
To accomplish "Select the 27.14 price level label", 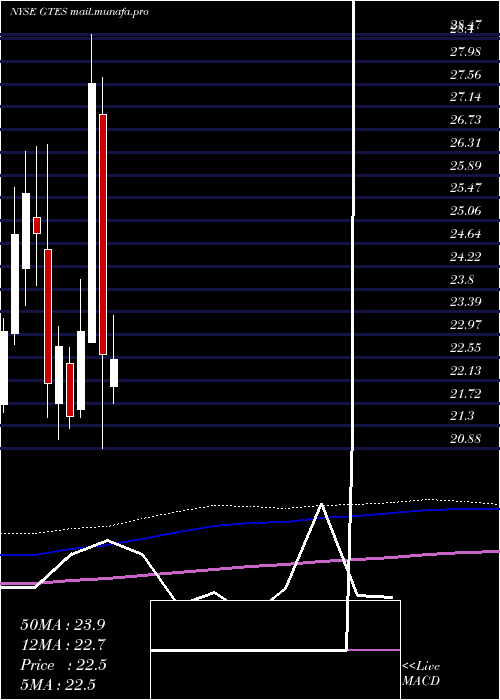I will [x=466, y=97].
